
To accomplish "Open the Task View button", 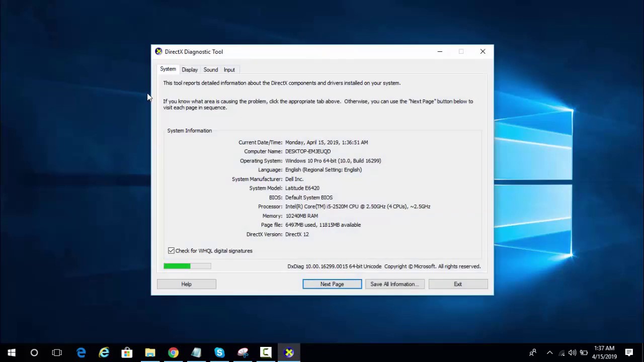I will coord(57,353).
